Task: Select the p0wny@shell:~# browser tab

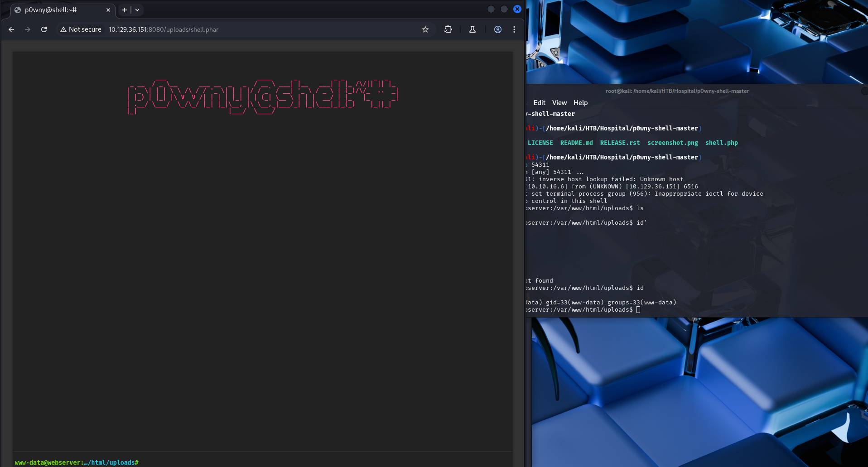Action: (63, 10)
